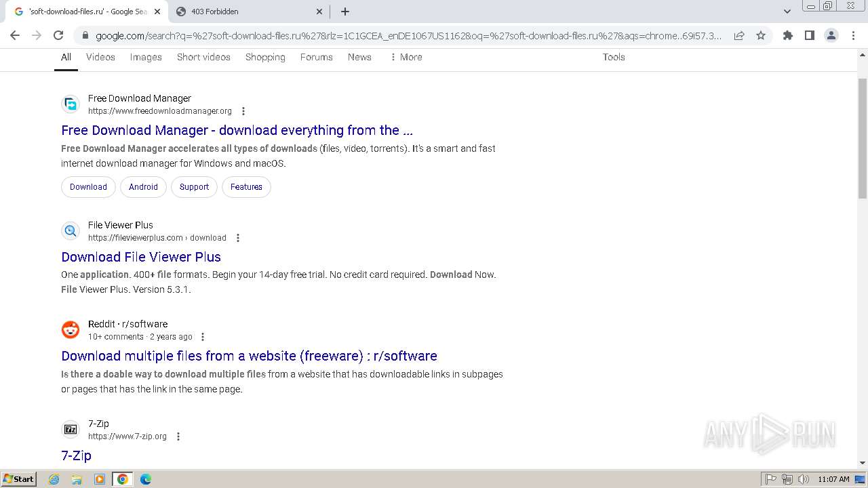Click the scrollbar down arrow
The width and height of the screenshot is (868, 488).
click(x=863, y=463)
